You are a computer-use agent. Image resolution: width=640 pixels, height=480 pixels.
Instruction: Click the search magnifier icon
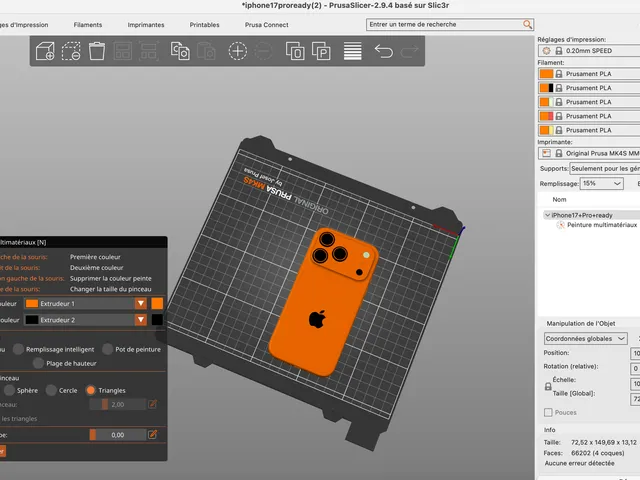coord(527,24)
